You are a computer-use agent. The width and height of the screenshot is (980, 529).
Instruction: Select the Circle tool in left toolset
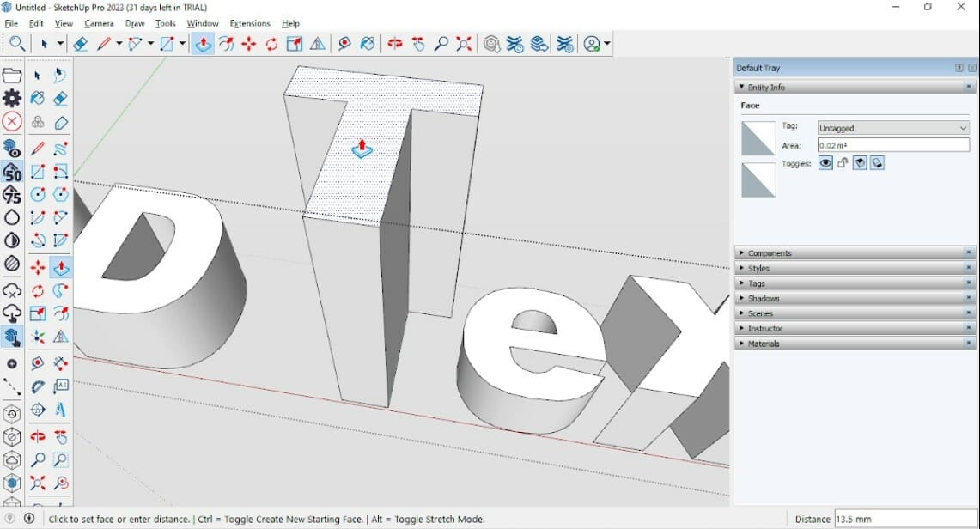[x=38, y=194]
